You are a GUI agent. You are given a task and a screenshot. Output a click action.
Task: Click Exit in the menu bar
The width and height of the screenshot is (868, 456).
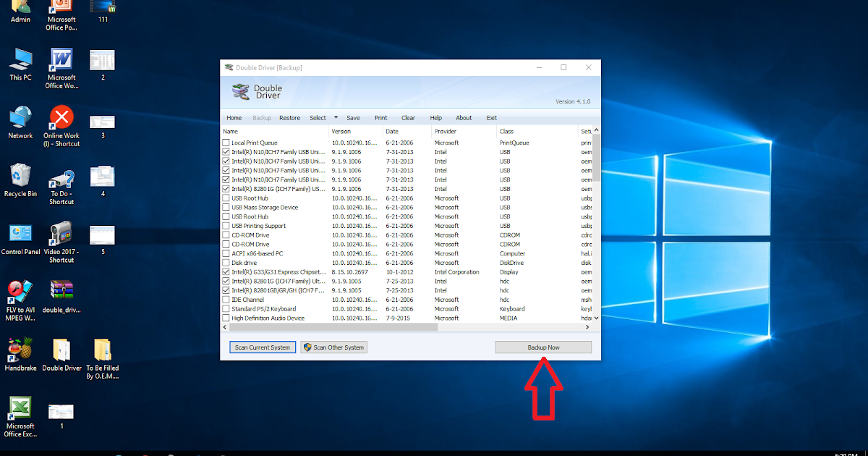[491, 118]
